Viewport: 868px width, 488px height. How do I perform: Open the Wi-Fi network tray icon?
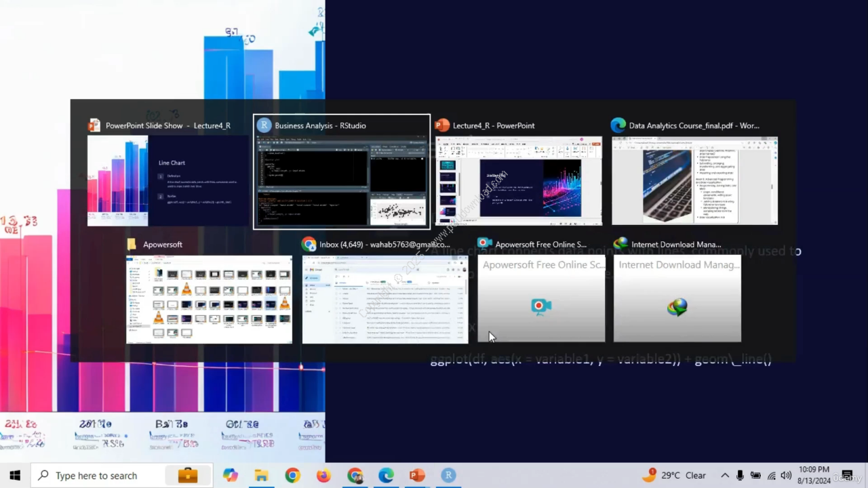pos(771,476)
